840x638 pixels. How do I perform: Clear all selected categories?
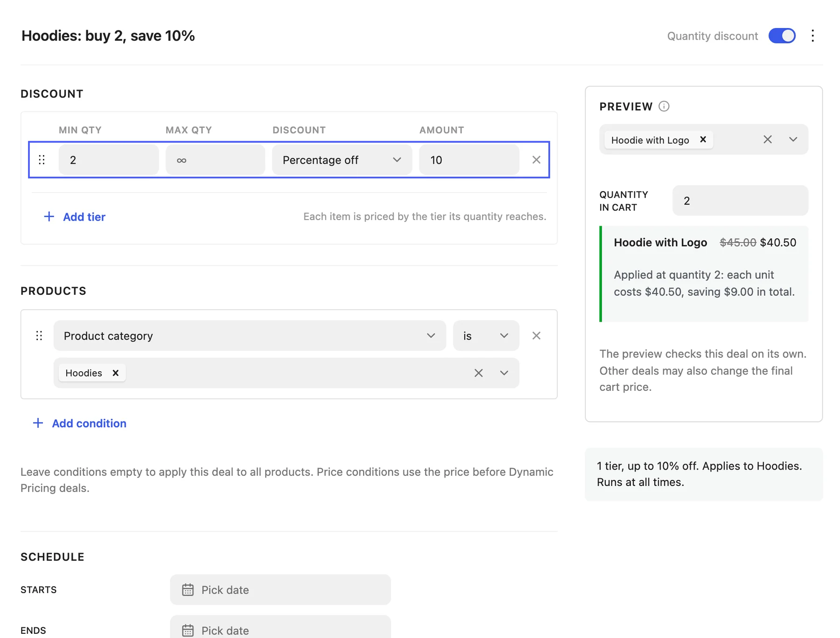pyautogui.click(x=478, y=373)
